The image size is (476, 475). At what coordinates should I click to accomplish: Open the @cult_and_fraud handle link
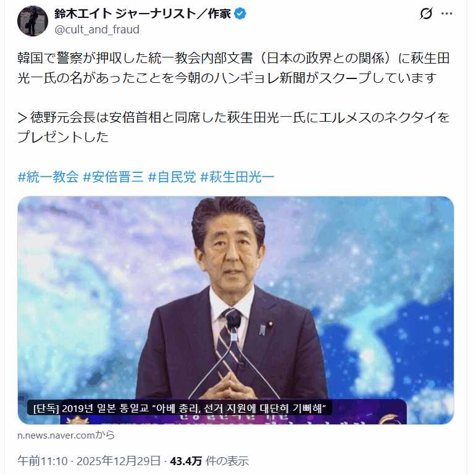pos(97,30)
